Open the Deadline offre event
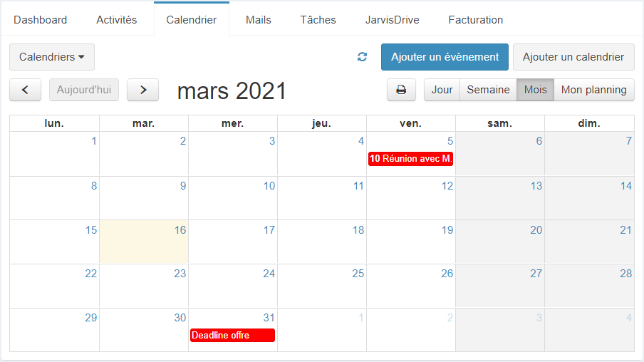644x362 pixels. pyautogui.click(x=232, y=336)
